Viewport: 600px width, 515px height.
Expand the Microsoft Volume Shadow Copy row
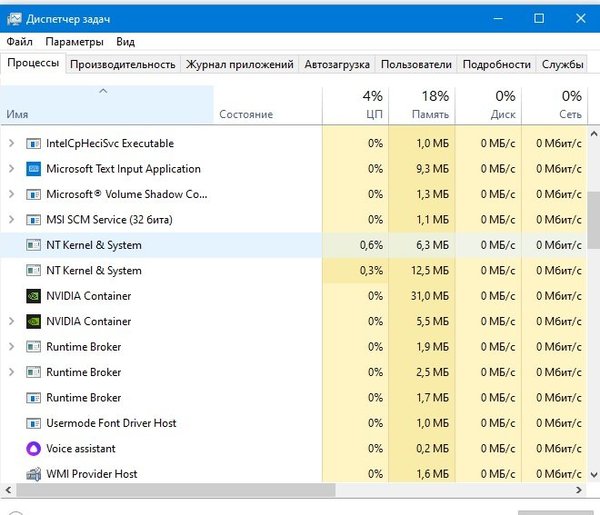(11, 194)
